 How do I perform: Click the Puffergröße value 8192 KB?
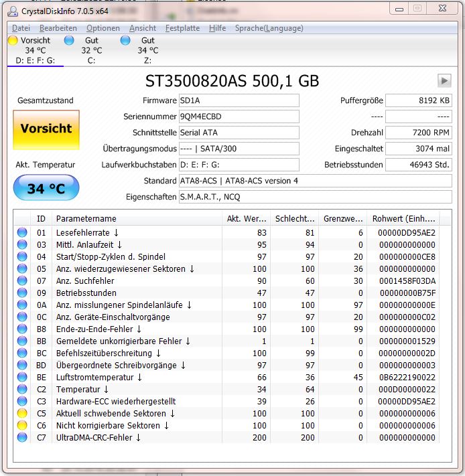click(419, 100)
